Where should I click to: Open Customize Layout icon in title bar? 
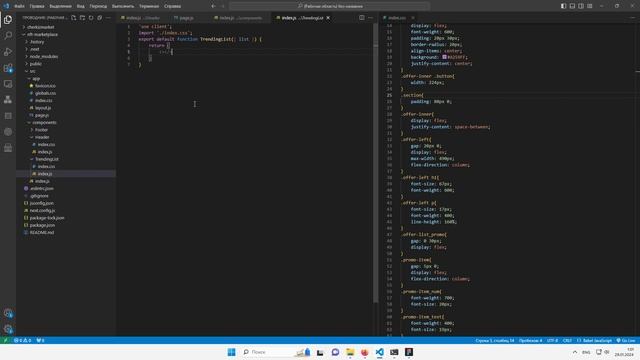pyautogui.click(x=590, y=6)
